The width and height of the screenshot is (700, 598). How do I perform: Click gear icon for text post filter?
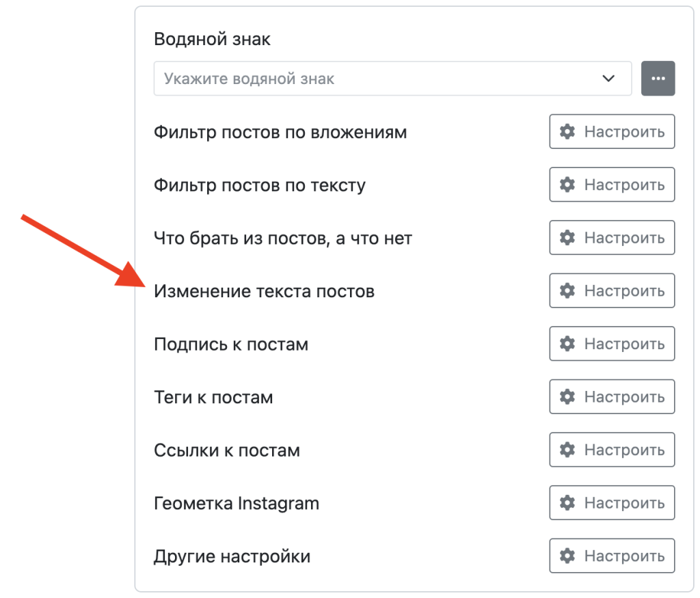tap(567, 185)
